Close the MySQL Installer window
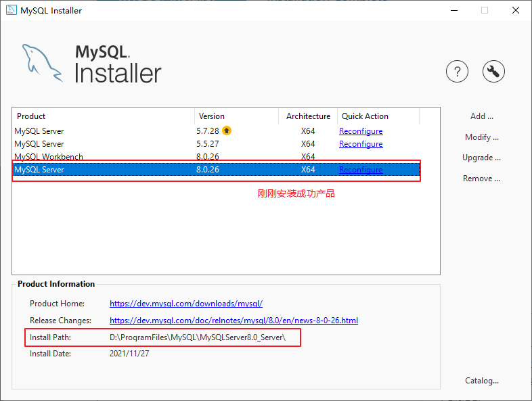 point(515,11)
